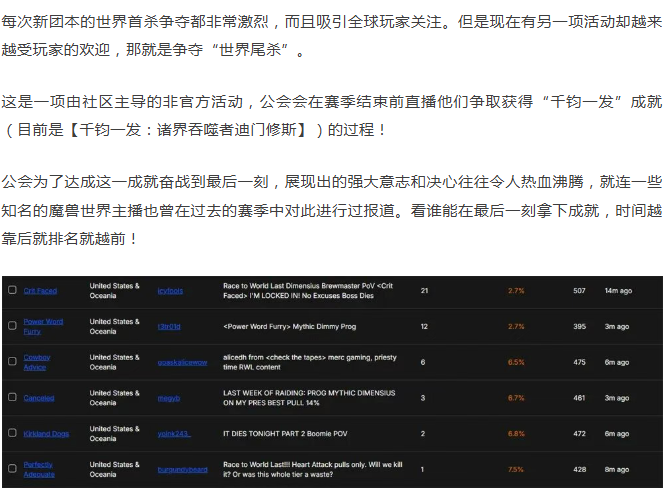Click the 2.7% best pull for Crit Faced
This screenshot has width=669, height=488.
516,291
